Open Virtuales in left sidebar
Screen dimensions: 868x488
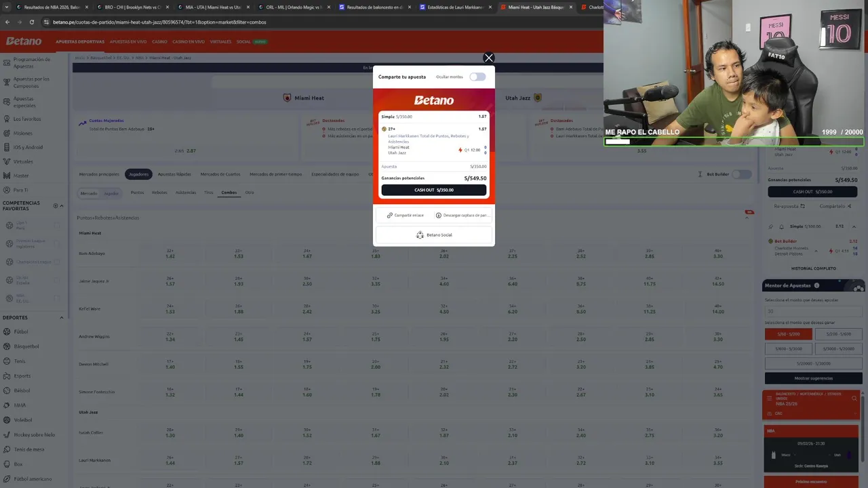click(x=23, y=161)
